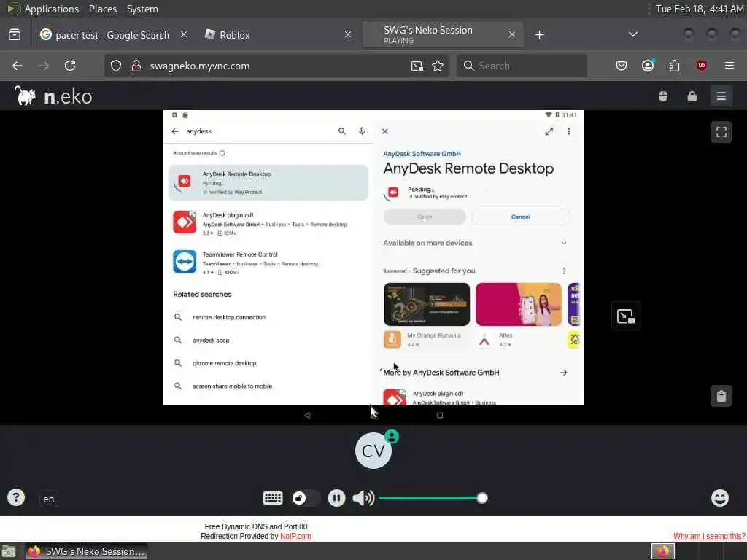This screenshot has height=560, width=747.
Task: Open the Firefox extensions puzzle icon
Action: pyautogui.click(x=674, y=66)
